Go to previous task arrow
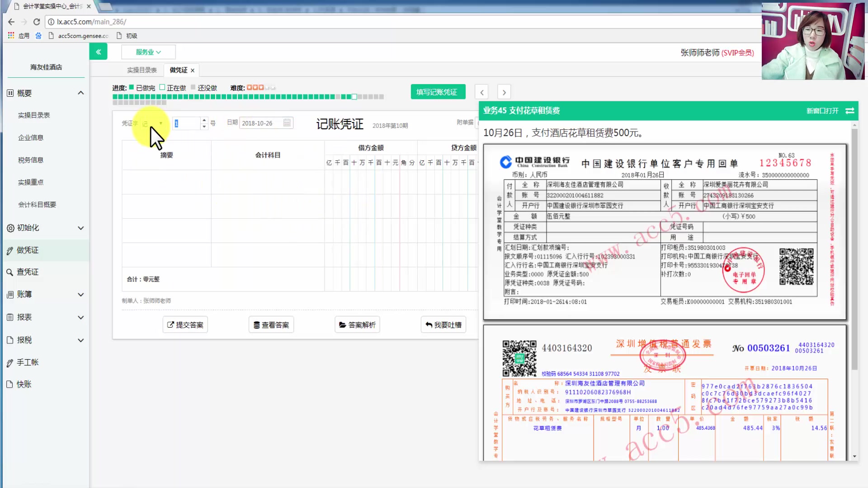The height and width of the screenshot is (488, 868). point(481,92)
